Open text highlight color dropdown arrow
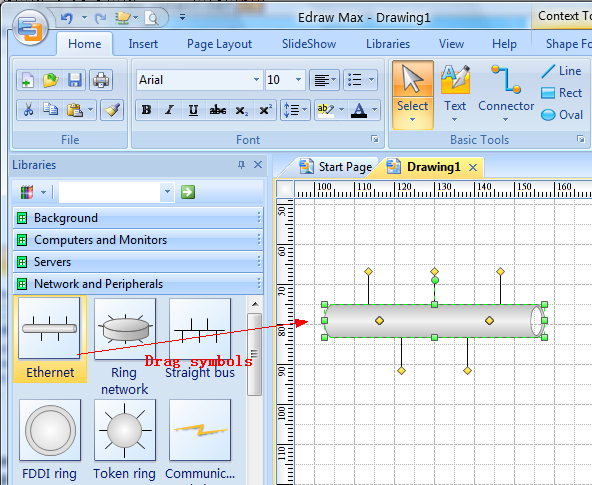 (341, 110)
